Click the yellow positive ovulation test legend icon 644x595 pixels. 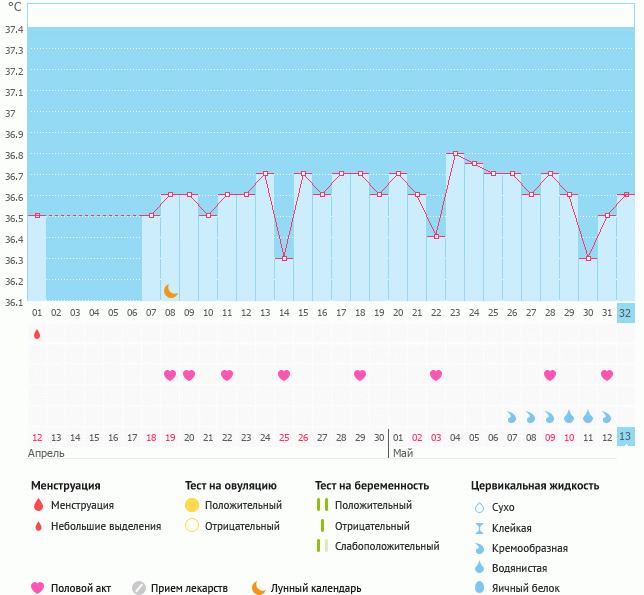tap(192, 506)
